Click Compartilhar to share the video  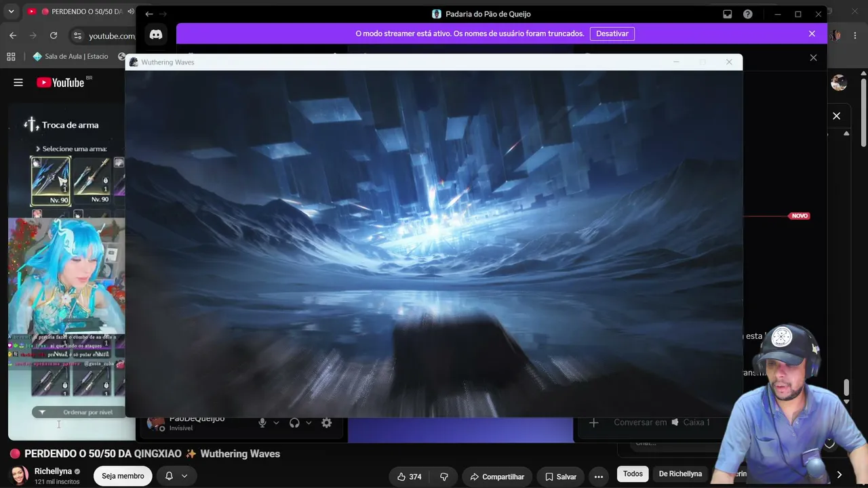pos(497,476)
